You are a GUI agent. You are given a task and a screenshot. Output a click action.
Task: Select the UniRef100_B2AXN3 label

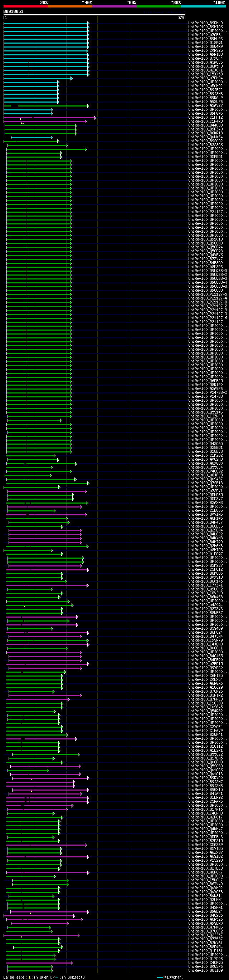click(205, 503)
